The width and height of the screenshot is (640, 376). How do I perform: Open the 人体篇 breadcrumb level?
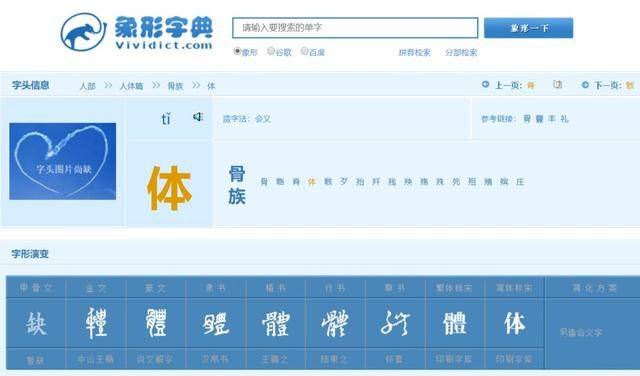point(131,86)
